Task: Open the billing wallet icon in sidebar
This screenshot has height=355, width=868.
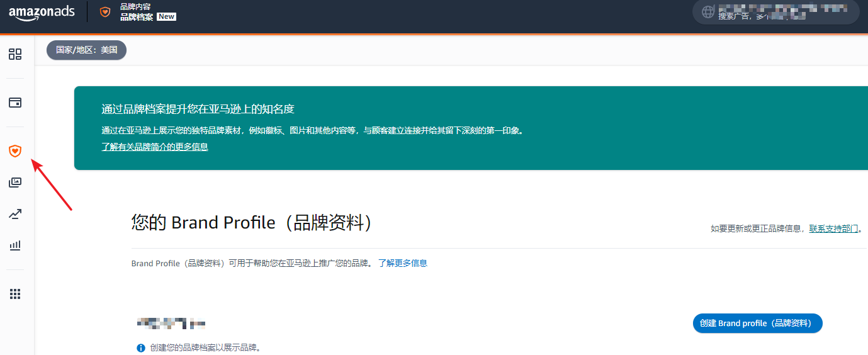Action: (x=15, y=103)
